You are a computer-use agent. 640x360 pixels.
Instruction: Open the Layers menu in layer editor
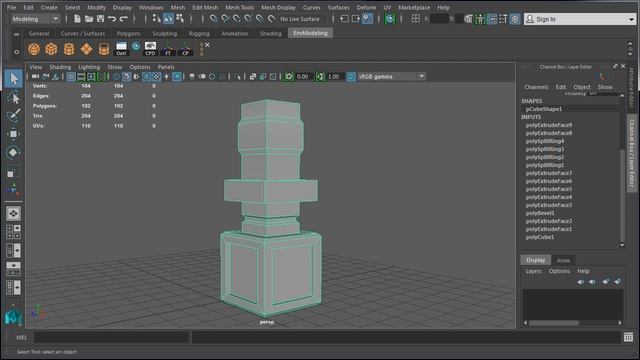(533, 271)
